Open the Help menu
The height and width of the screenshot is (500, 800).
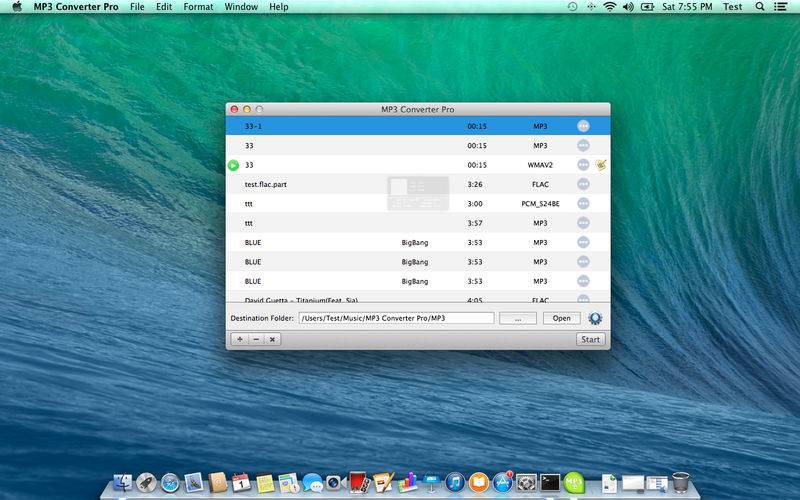(279, 7)
